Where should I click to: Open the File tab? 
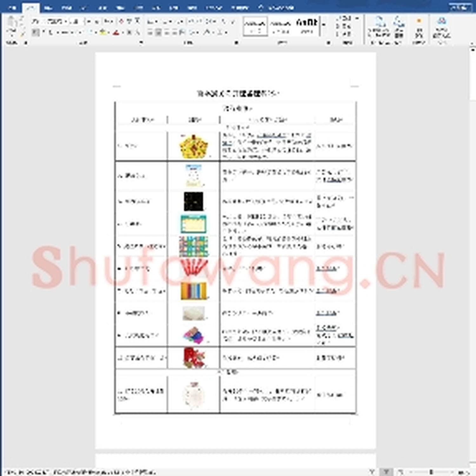12,8
